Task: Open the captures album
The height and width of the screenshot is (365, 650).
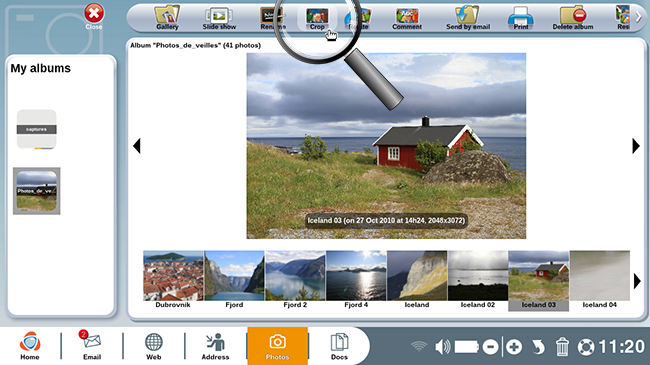Action: pos(36,129)
